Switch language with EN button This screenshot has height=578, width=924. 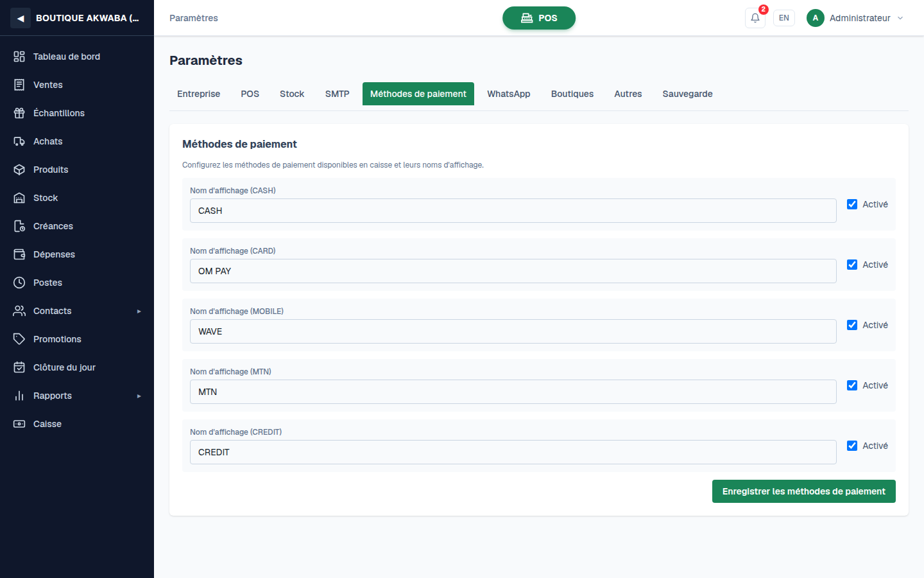tap(784, 18)
